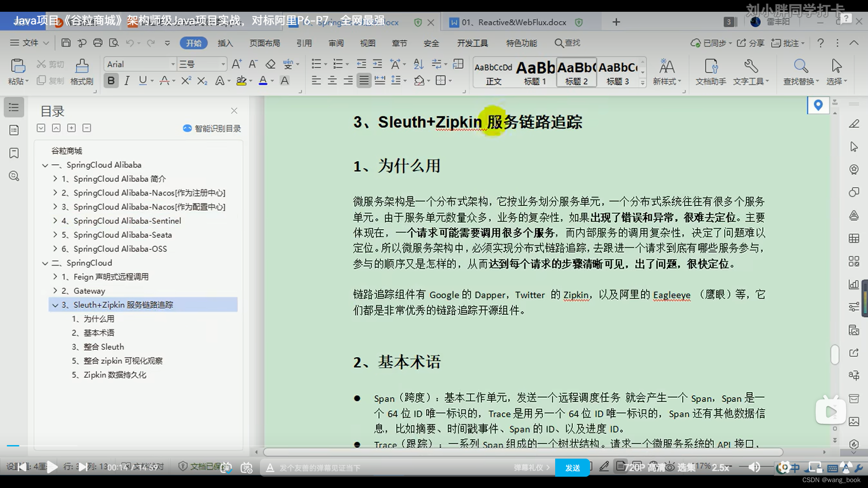The image size is (868, 488).
Task: Click the Undo arrow icon
Action: (x=130, y=43)
